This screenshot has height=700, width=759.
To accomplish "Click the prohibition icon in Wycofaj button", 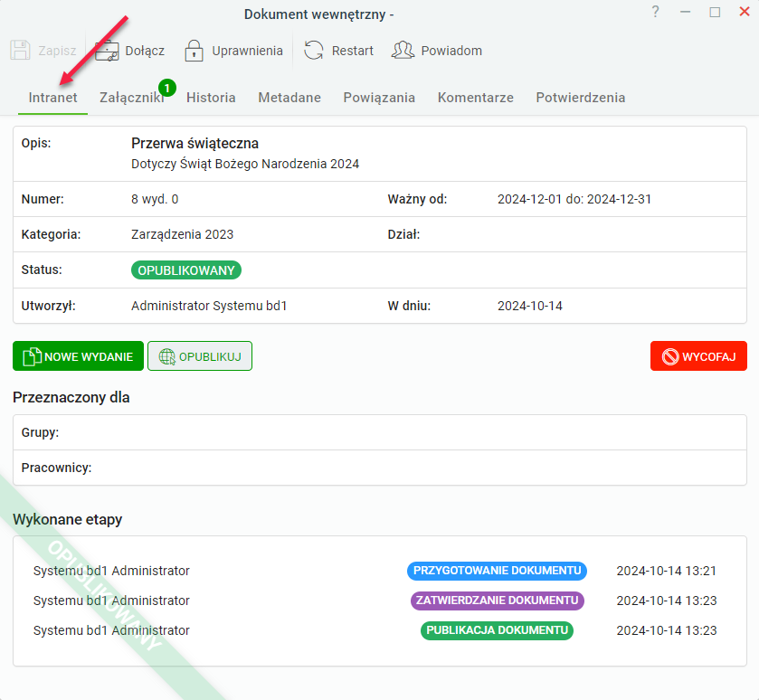I will (670, 356).
